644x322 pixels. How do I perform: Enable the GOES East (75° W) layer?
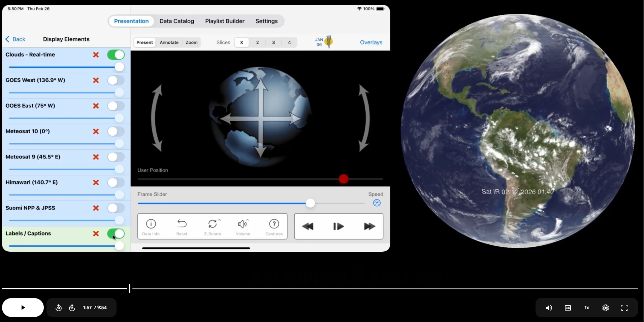pos(116,106)
